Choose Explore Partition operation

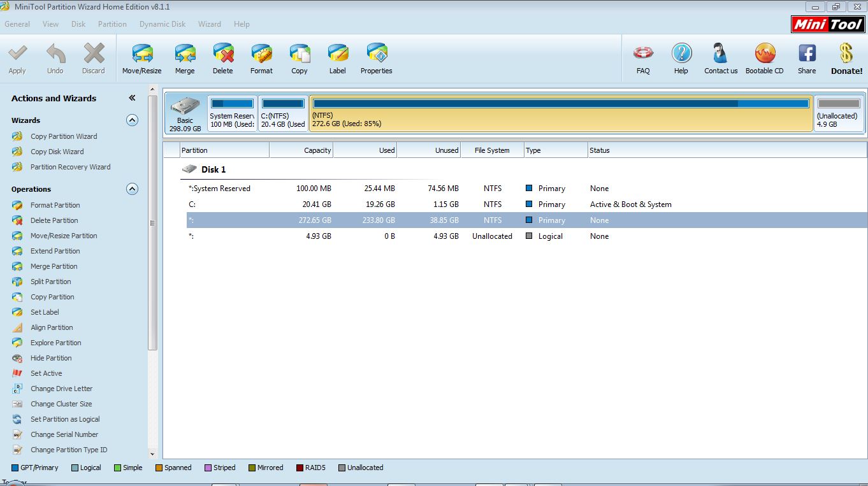click(55, 343)
